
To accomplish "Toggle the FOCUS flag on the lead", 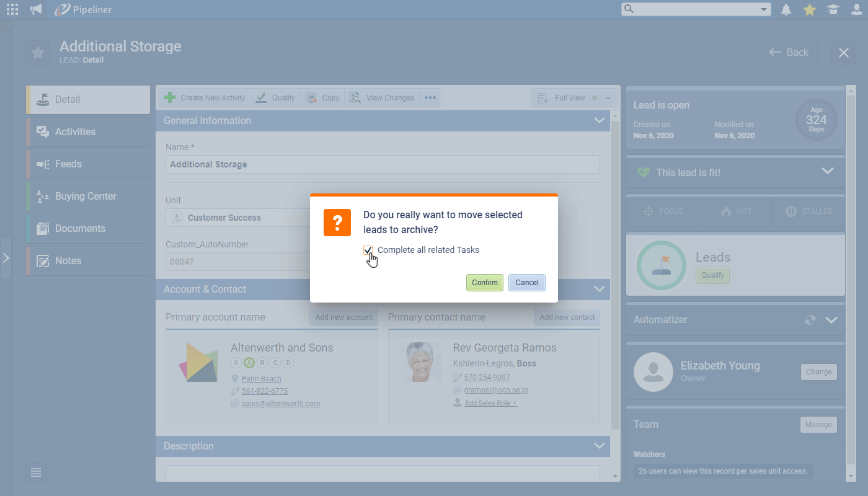I will [x=662, y=211].
